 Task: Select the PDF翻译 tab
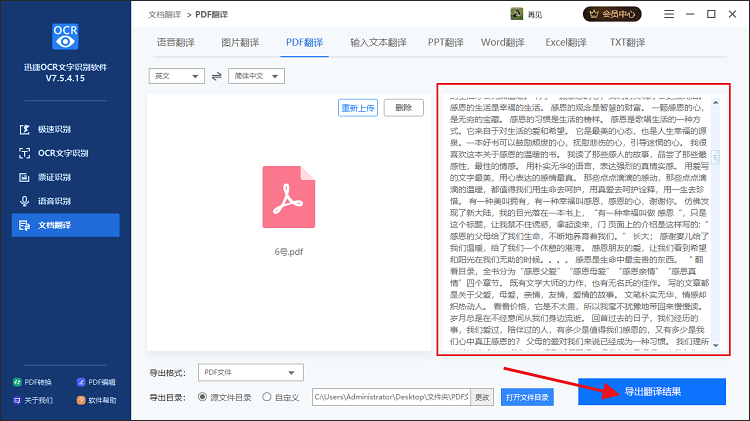pos(304,43)
